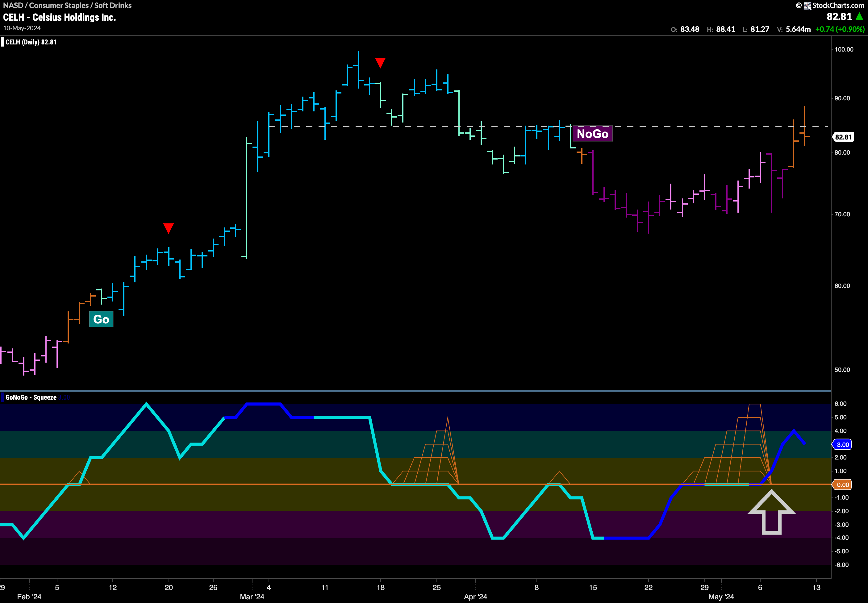Click the Mar '24 date axis label
The width and height of the screenshot is (868, 603).
click(x=252, y=597)
